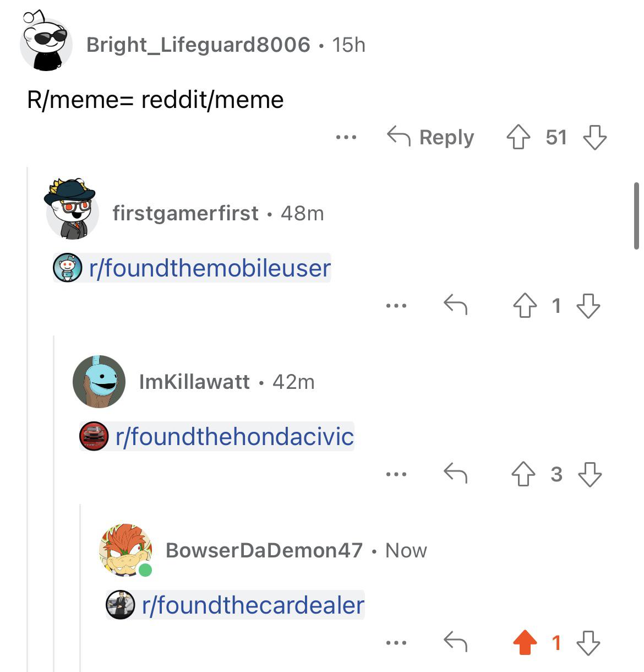Remove orange upvote on BowserDaDemon47's comment

point(525,643)
